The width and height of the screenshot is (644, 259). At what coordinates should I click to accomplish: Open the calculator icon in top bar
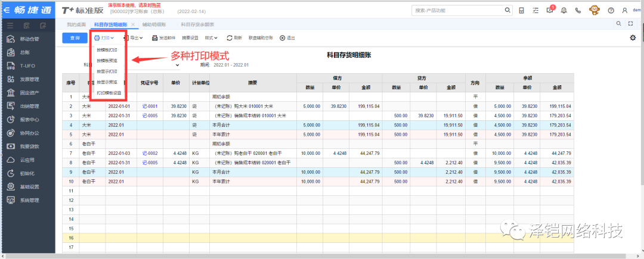pyautogui.click(x=522, y=10)
